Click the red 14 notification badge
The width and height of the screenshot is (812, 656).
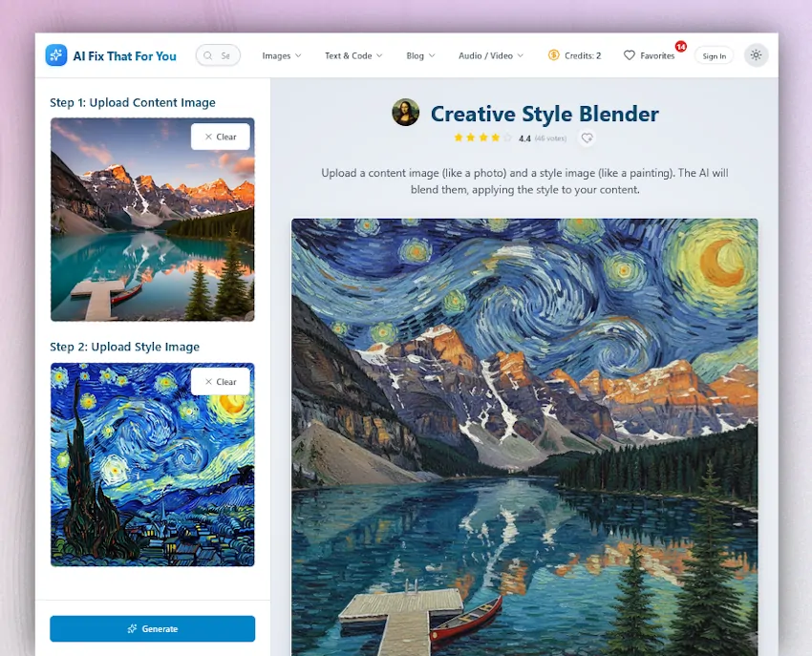[x=680, y=47]
